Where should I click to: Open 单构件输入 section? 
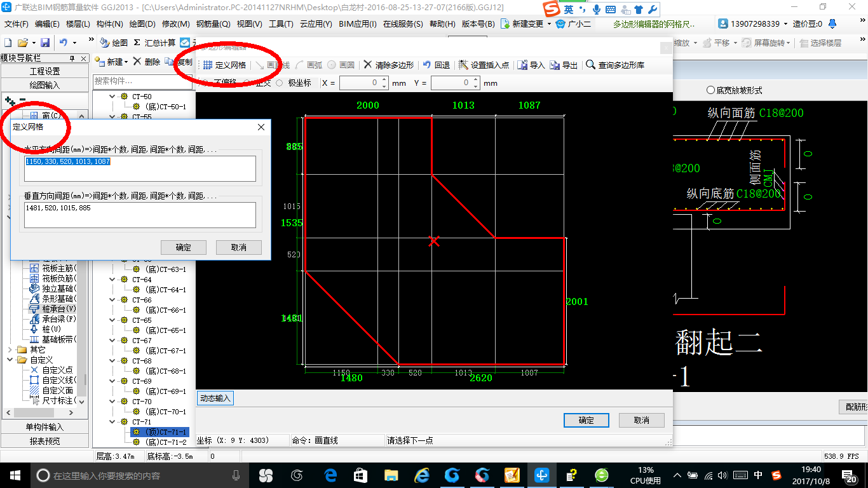click(44, 427)
